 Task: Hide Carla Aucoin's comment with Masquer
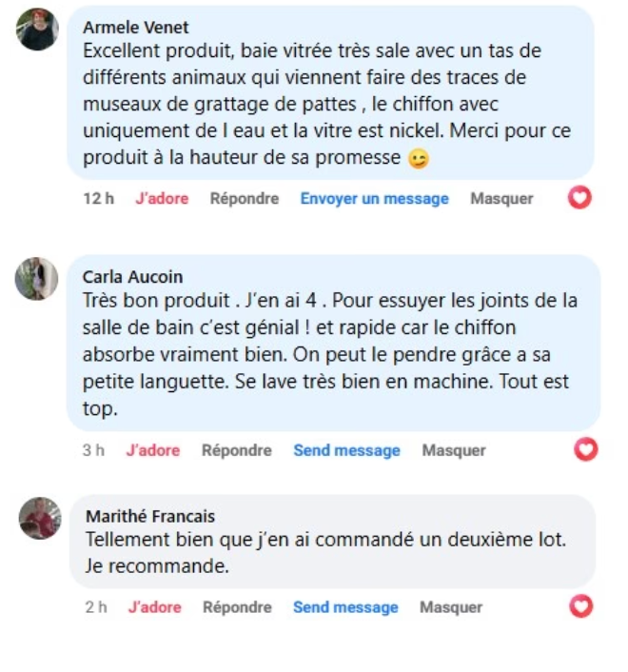pyautogui.click(x=454, y=450)
